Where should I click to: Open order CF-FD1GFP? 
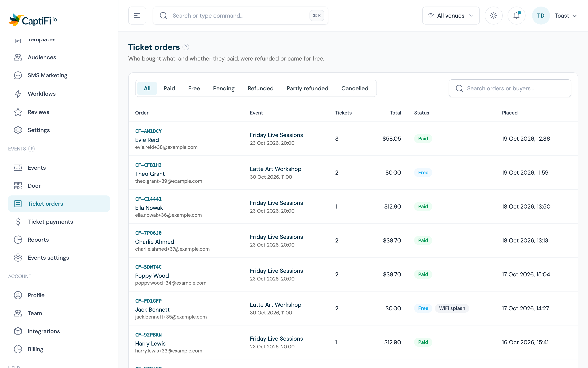click(148, 301)
